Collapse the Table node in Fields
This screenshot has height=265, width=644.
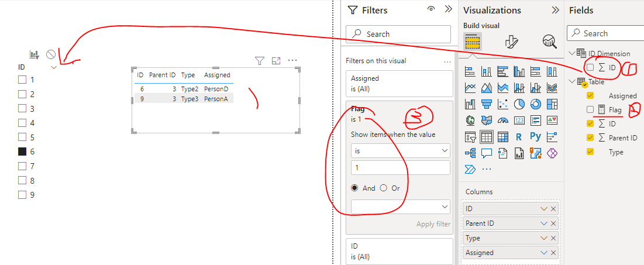tap(571, 81)
